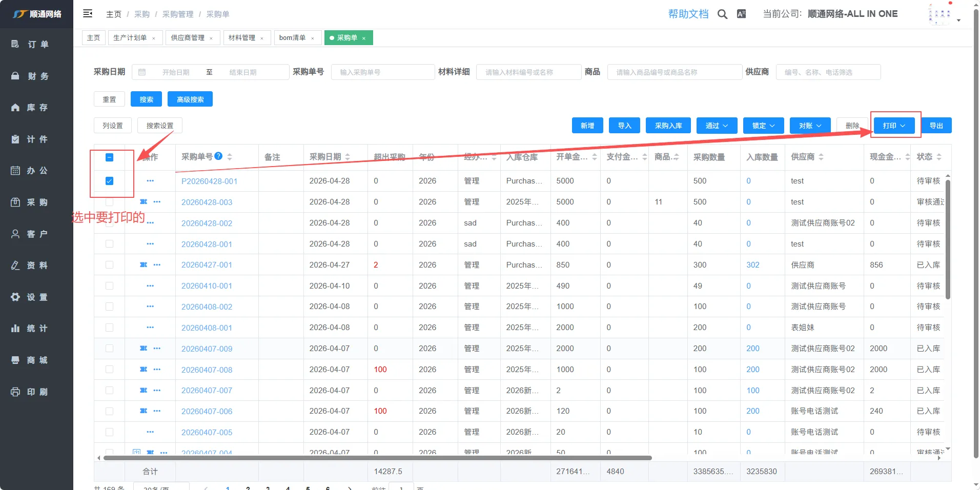Expand the 打印 print dropdown button
Image resolution: width=980 pixels, height=490 pixels.
tap(893, 126)
